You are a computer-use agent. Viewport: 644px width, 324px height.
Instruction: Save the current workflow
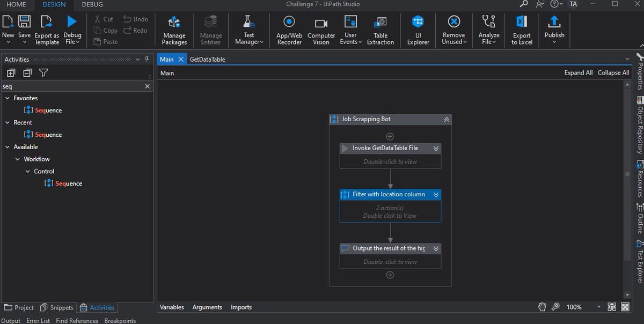point(24,28)
